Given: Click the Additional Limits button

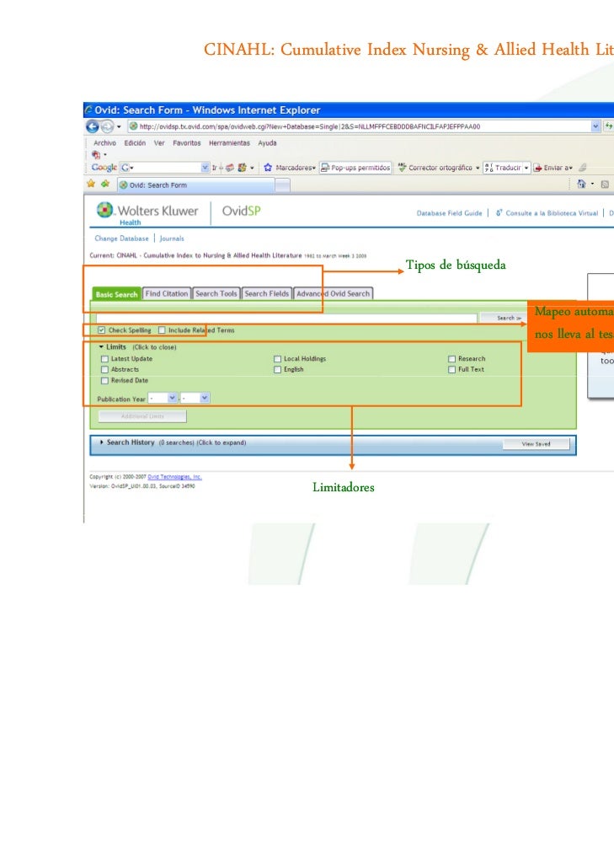Looking at the screenshot, I should [x=142, y=416].
